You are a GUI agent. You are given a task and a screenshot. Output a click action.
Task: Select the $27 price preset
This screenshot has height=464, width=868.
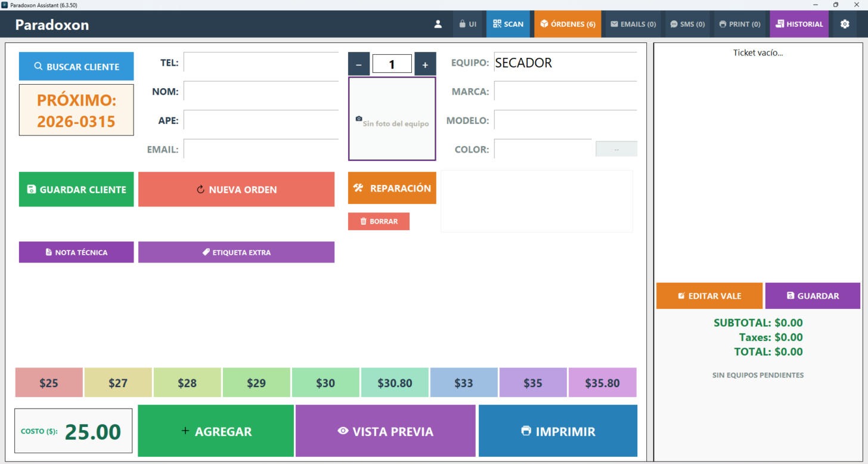coord(118,382)
